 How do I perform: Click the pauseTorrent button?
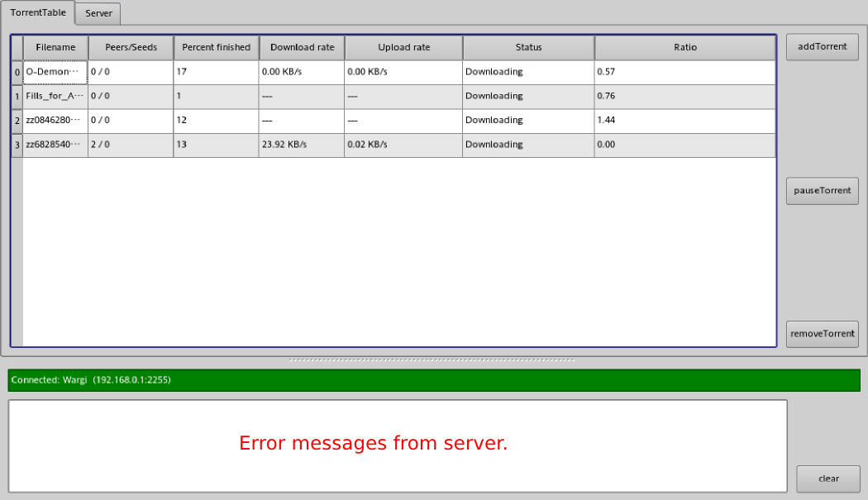(822, 190)
